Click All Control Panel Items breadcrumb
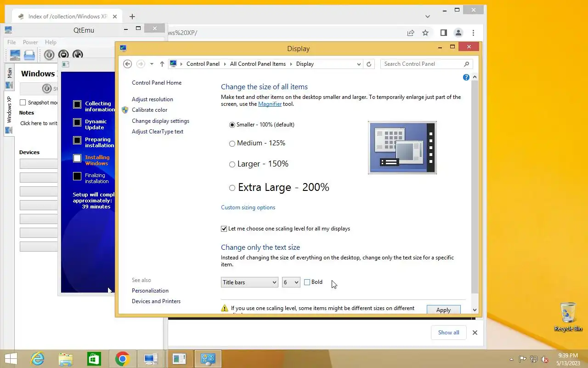 point(258,64)
